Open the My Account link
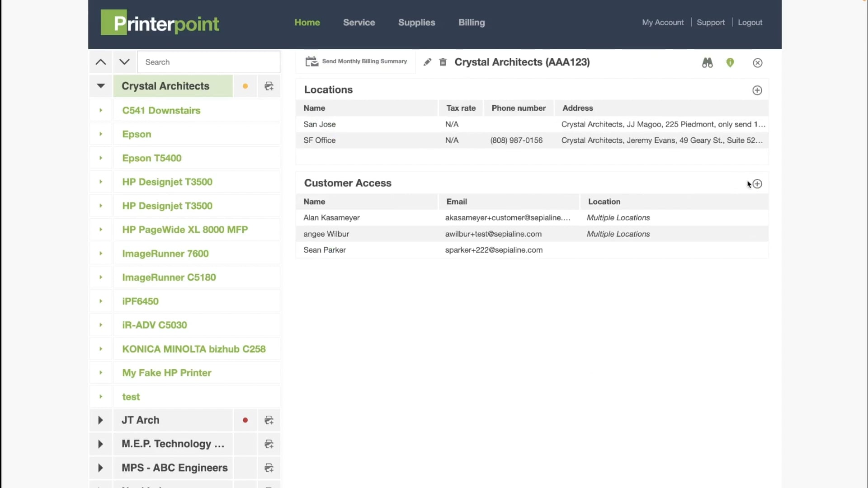 (663, 23)
